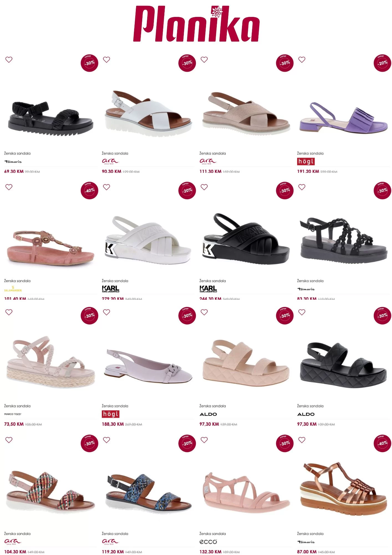Toggle wishlist heart on white Ara sandal
Screen dimensions: 392x555
click(106, 60)
